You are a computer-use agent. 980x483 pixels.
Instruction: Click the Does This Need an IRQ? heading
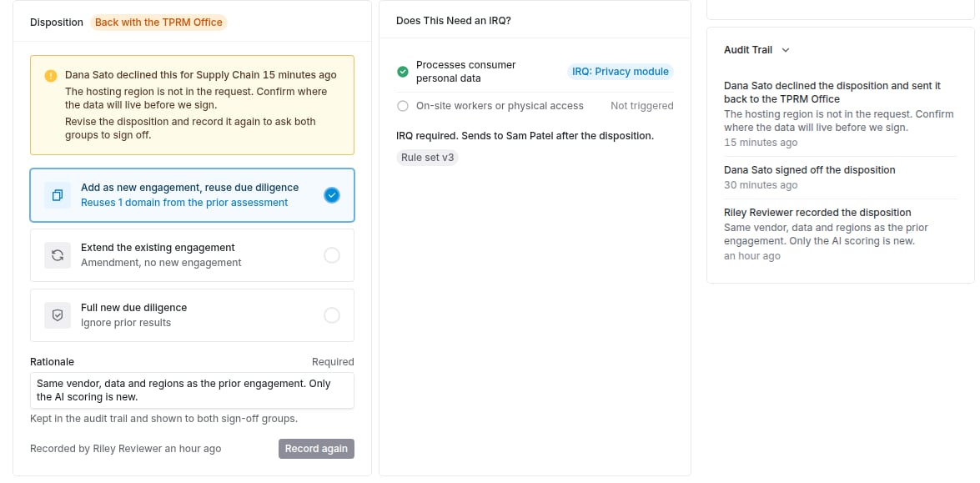pos(453,21)
